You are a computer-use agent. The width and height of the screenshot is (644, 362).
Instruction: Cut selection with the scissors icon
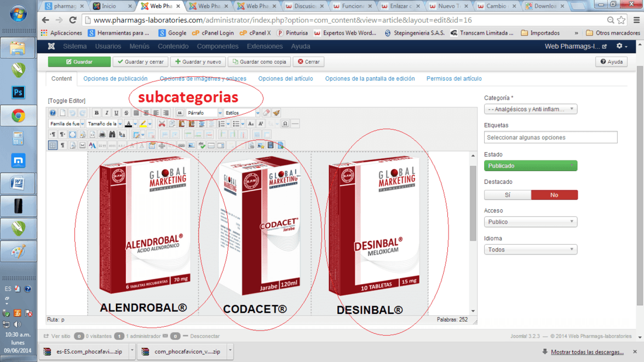point(162,124)
